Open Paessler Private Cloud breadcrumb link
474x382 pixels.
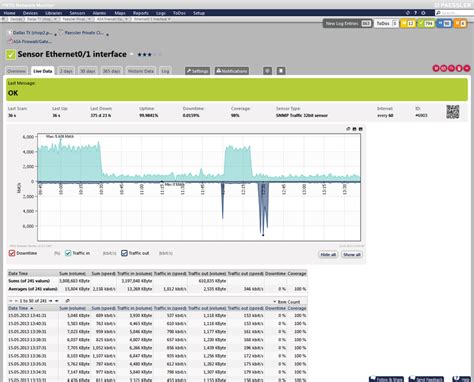pyautogui.click(x=84, y=33)
